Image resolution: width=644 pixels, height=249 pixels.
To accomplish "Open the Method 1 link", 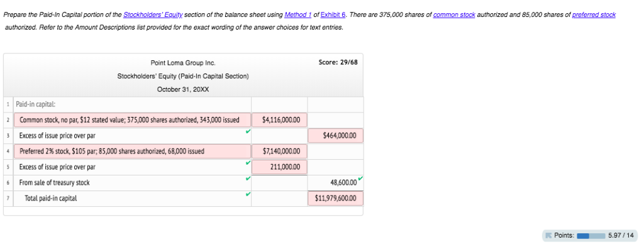I will click(297, 15).
